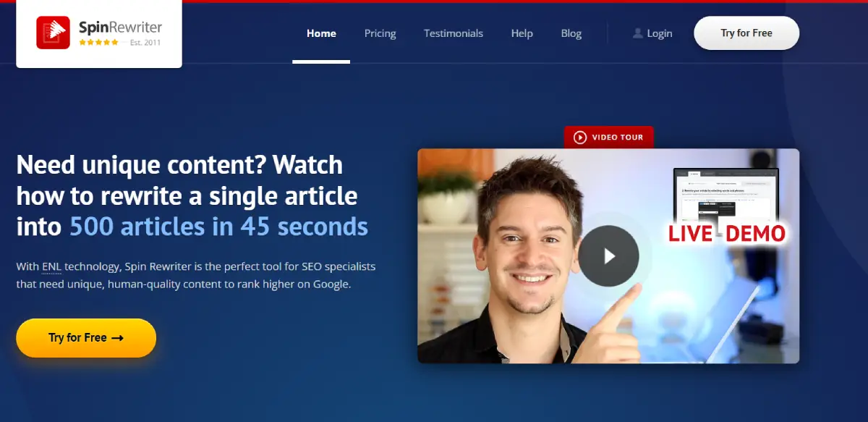Play the video with the center play button
This screenshot has width=868, height=422.
[608, 256]
